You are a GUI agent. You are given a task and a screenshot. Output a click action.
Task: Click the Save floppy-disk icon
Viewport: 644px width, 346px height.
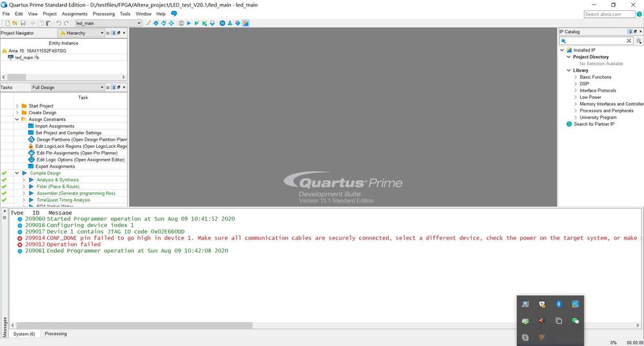[x=23, y=23]
